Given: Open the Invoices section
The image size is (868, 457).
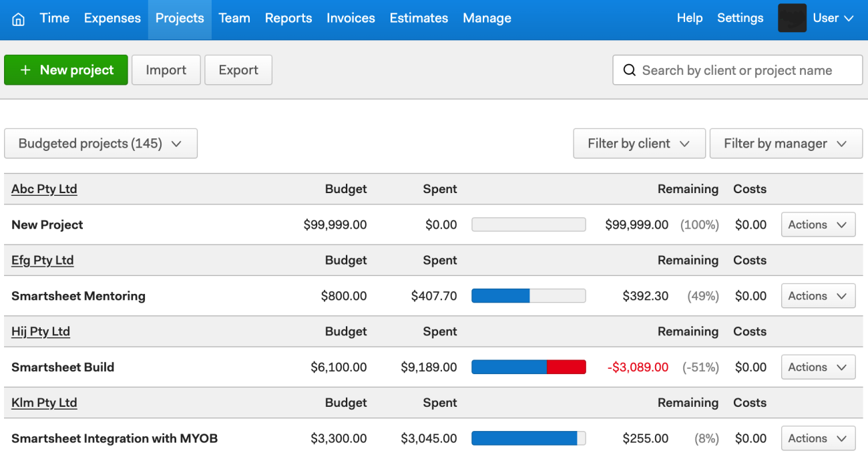Looking at the screenshot, I should pyautogui.click(x=351, y=18).
